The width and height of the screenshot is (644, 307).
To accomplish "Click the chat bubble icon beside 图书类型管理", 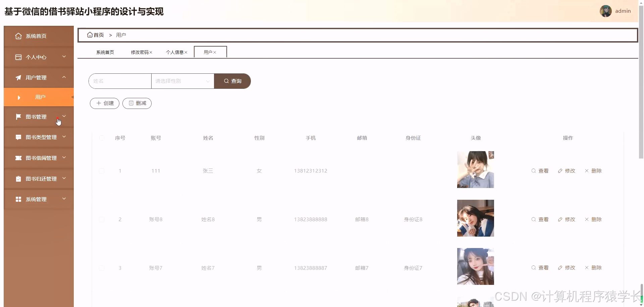I will point(18,137).
